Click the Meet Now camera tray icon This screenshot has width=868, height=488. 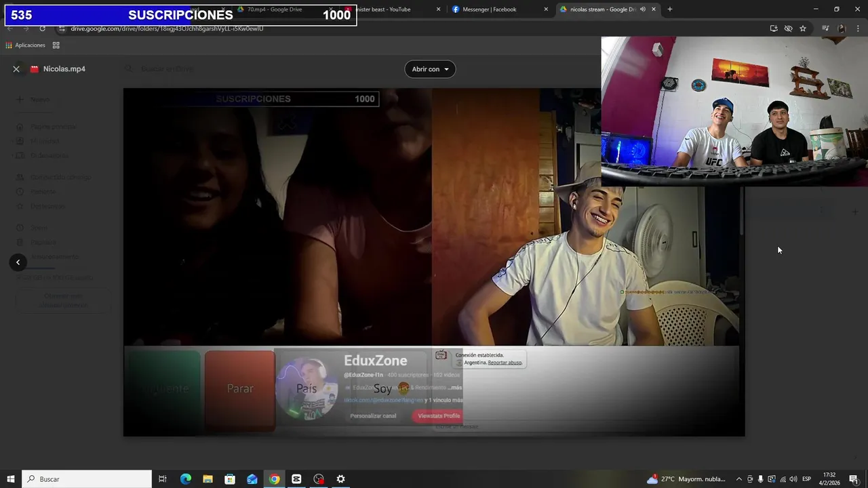pyautogui.click(x=750, y=479)
